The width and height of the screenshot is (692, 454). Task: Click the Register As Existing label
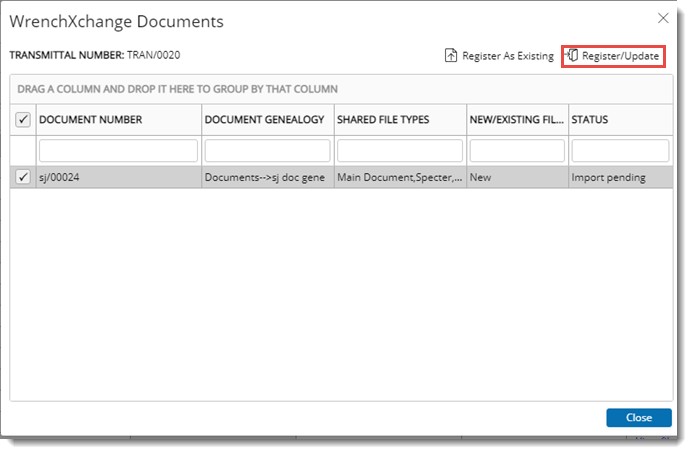click(508, 56)
